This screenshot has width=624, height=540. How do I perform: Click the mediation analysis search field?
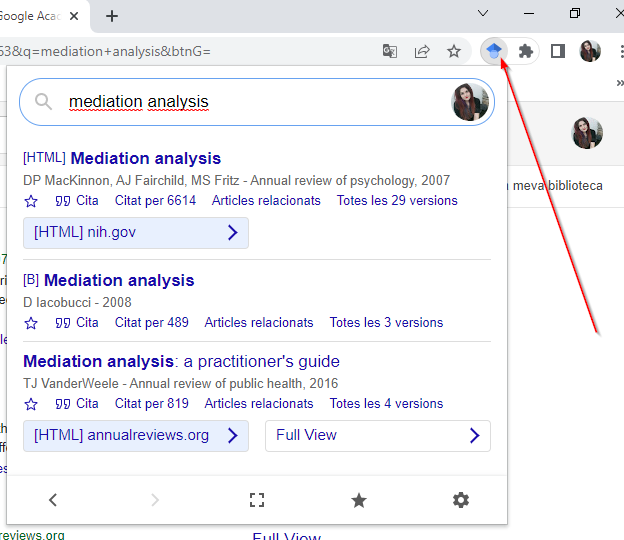click(250, 101)
